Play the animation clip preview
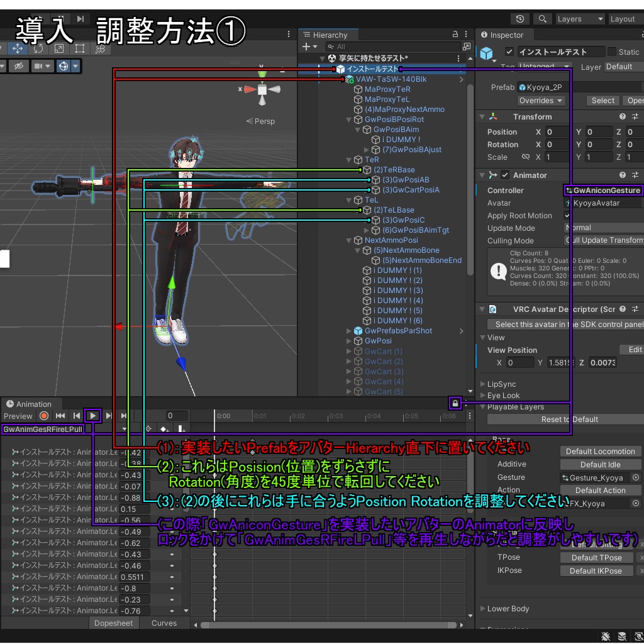Image resolution: width=644 pixels, height=644 pixels. coord(93,416)
